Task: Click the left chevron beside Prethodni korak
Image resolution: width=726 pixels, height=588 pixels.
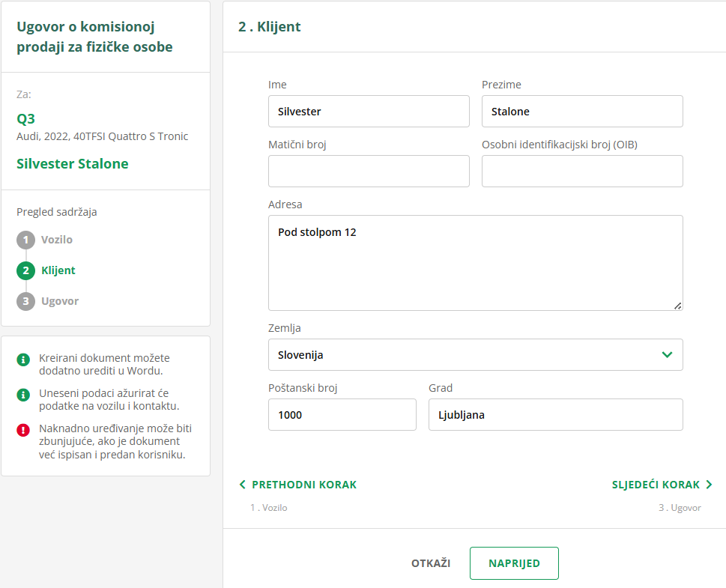Action: 242,485
